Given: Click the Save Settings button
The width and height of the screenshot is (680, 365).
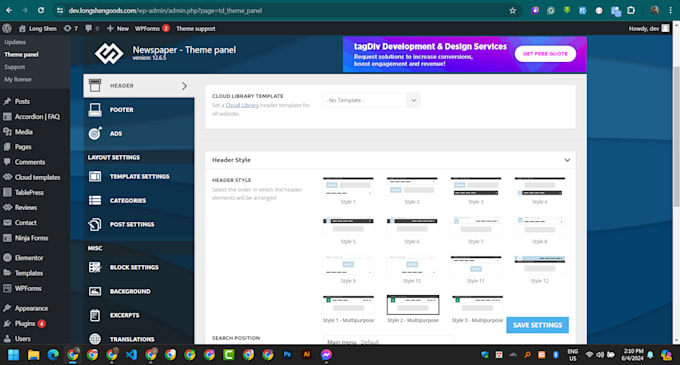Looking at the screenshot, I should (x=537, y=325).
